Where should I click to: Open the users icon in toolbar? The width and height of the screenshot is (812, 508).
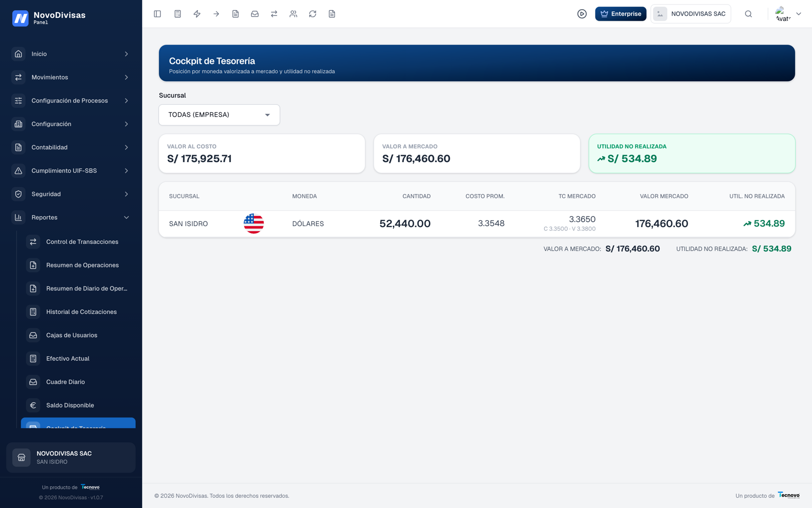[x=293, y=14]
